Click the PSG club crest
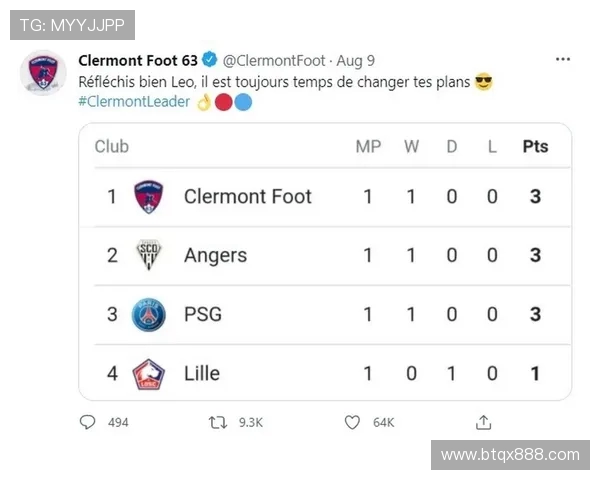Screen dimensions: 600x480 coord(148,314)
